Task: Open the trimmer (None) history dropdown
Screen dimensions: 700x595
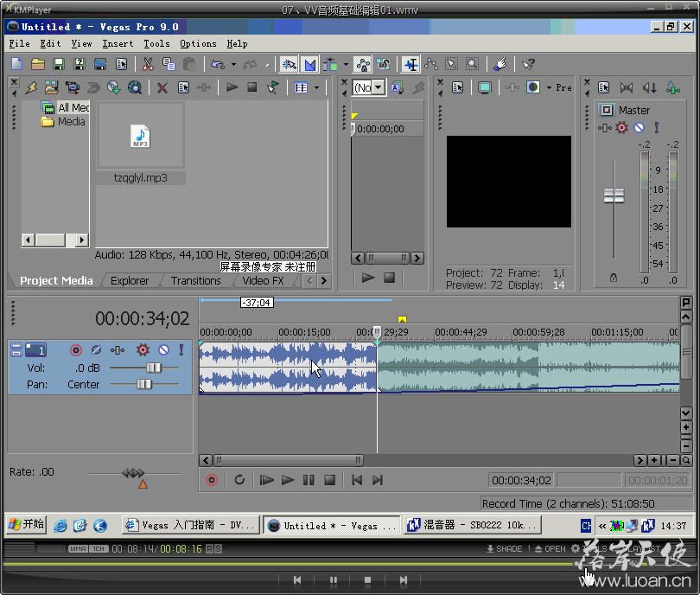Action: point(379,87)
